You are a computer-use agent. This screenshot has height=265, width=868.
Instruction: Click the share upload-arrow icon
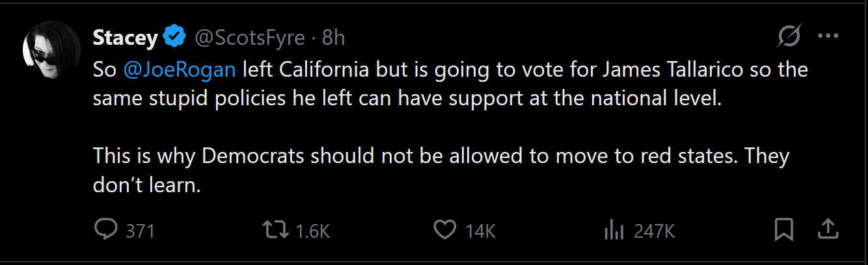pos(826,228)
